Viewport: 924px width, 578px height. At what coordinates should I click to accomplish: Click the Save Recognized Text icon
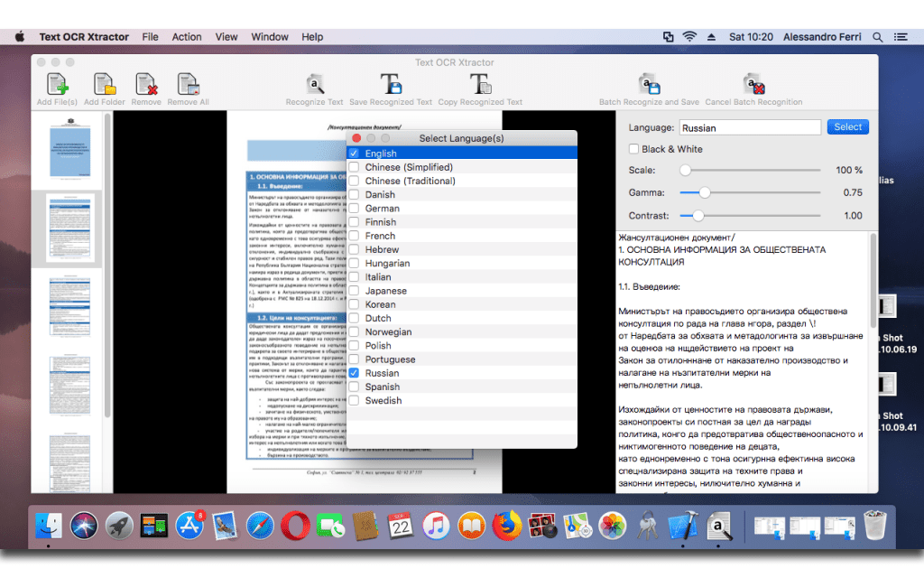[x=391, y=86]
